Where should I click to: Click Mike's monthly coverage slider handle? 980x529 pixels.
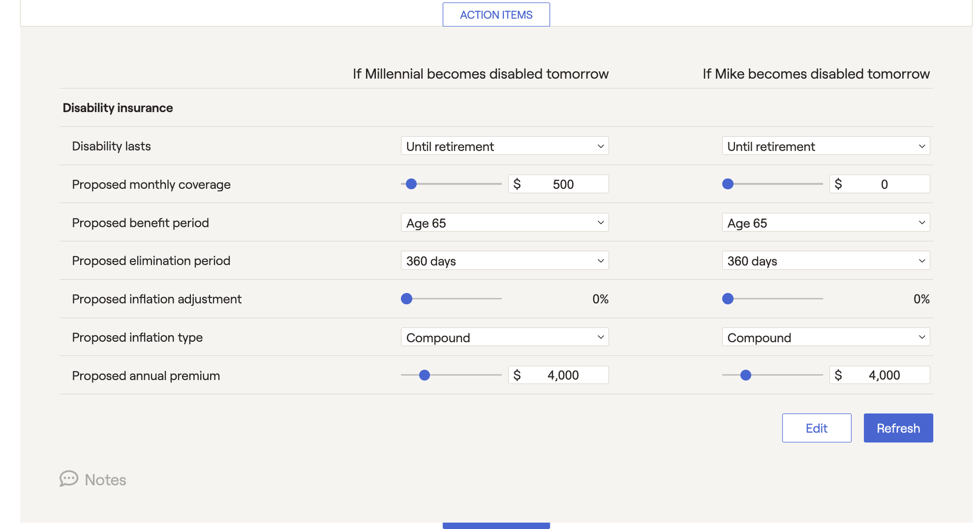pyautogui.click(x=728, y=184)
